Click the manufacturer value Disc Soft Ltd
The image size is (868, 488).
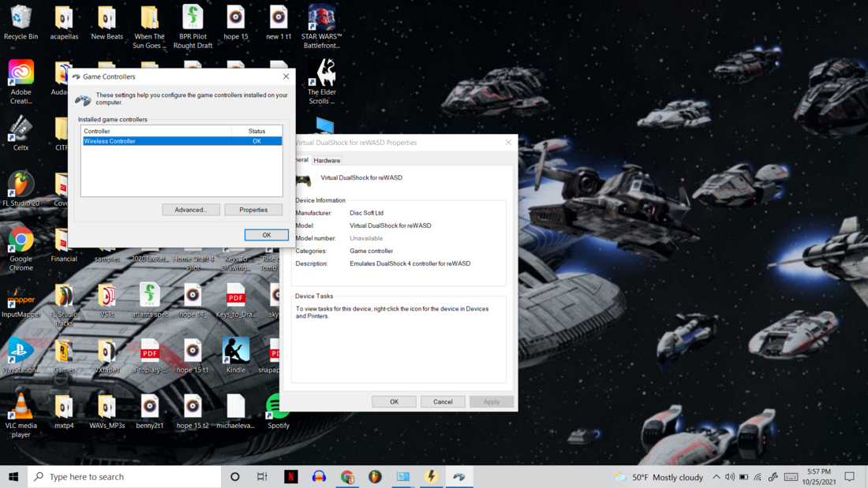[x=366, y=213]
